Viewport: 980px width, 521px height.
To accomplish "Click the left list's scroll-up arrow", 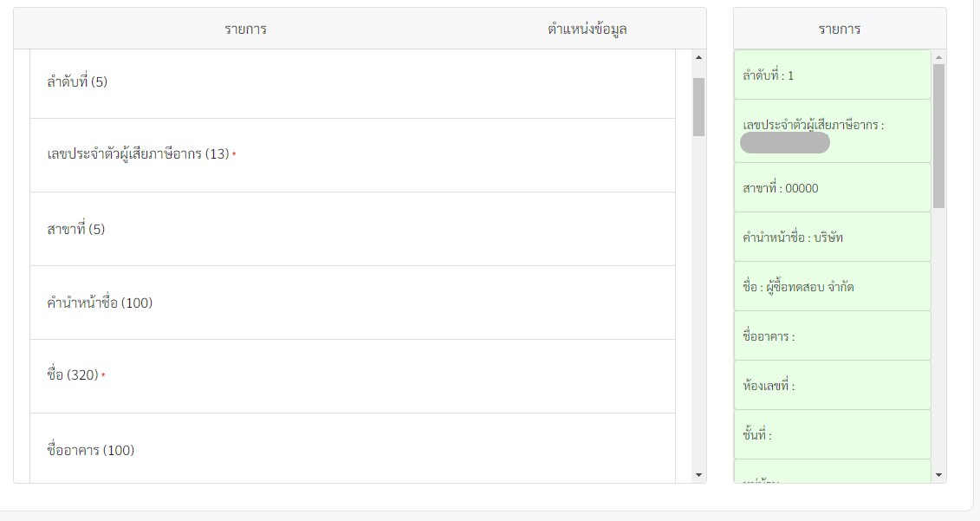I will [698, 58].
